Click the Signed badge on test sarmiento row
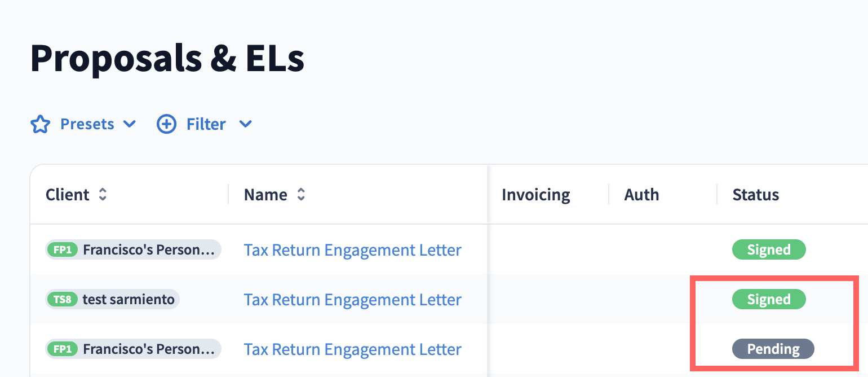Screen dimensions: 868x377 coord(769,300)
